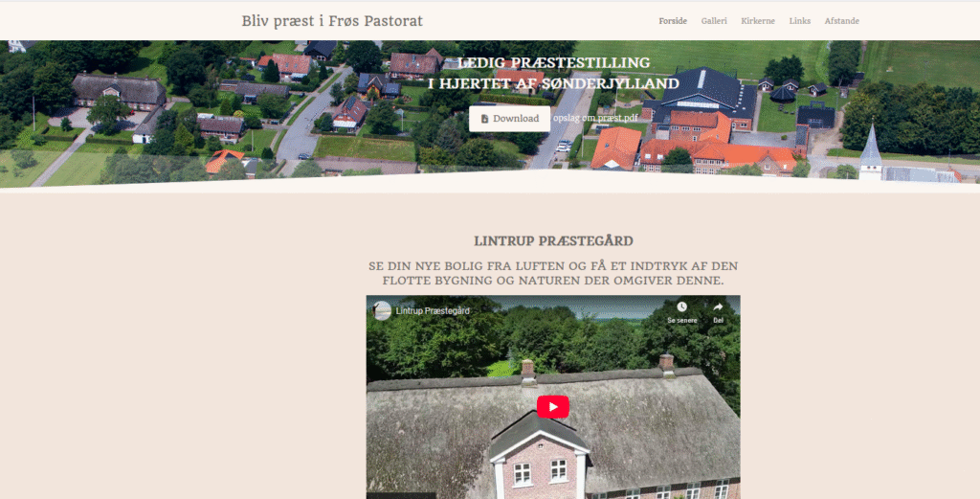Click the Del share arrow icon

[x=718, y=306]
